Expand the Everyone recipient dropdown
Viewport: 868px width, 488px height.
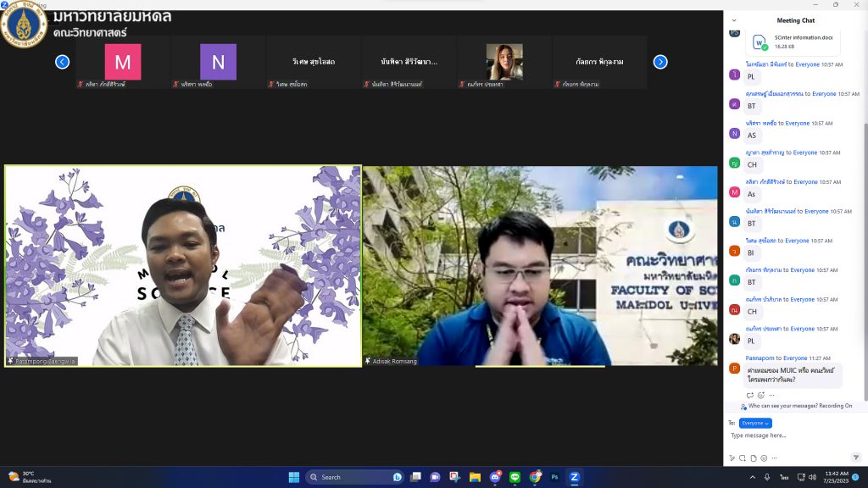click(x=755, y=423)
